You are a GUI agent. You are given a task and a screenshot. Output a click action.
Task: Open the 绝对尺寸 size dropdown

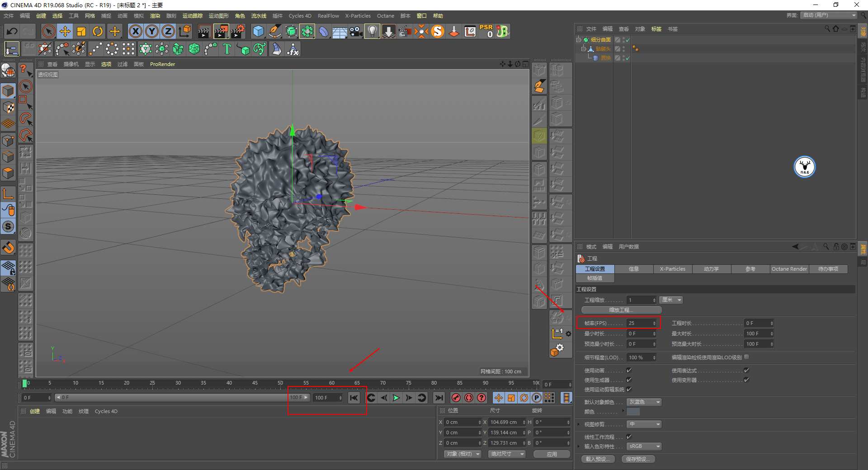[x=507, y=454]
